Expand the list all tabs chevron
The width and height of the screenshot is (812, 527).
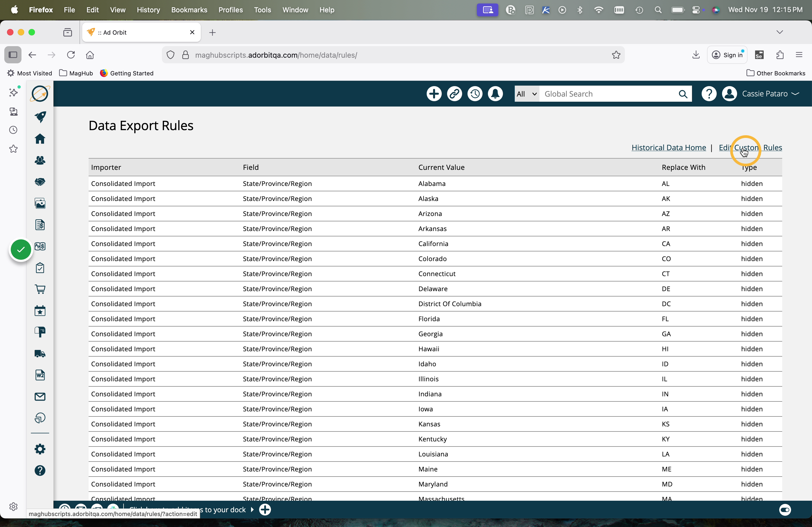(779, 32)
